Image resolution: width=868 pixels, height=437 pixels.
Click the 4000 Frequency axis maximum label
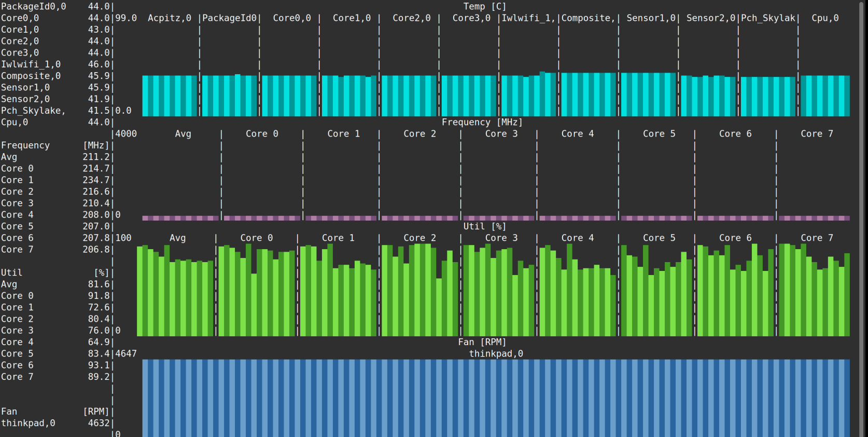tap(126, 134)
